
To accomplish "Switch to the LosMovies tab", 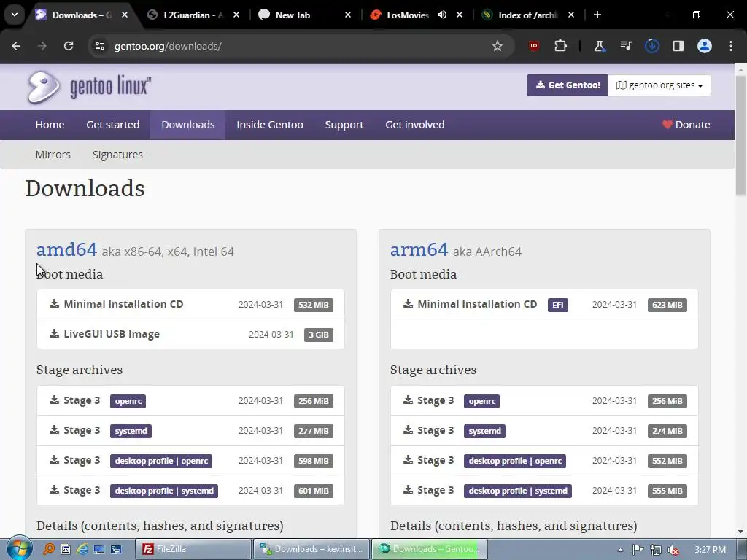I will tap(407, 15).
